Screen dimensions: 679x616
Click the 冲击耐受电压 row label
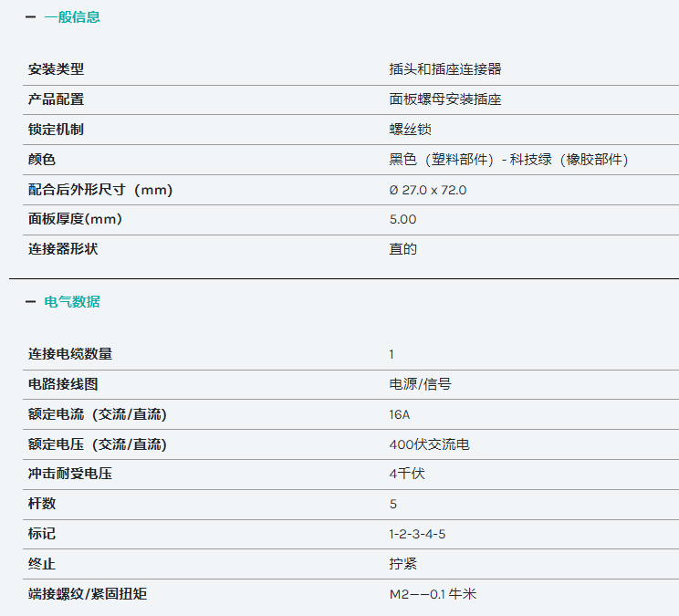[x=70, y=474]
